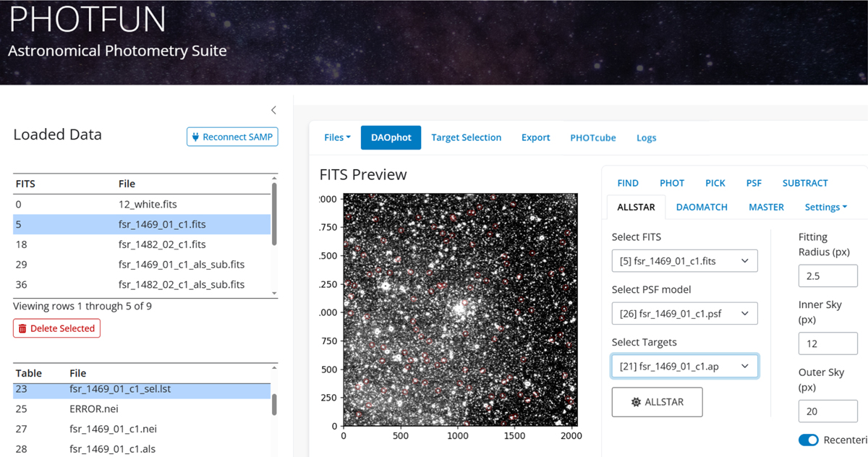Viewport: 868px width, 457px height.
Task: Toggle the Recentering switch
Action: coord(809,440)
